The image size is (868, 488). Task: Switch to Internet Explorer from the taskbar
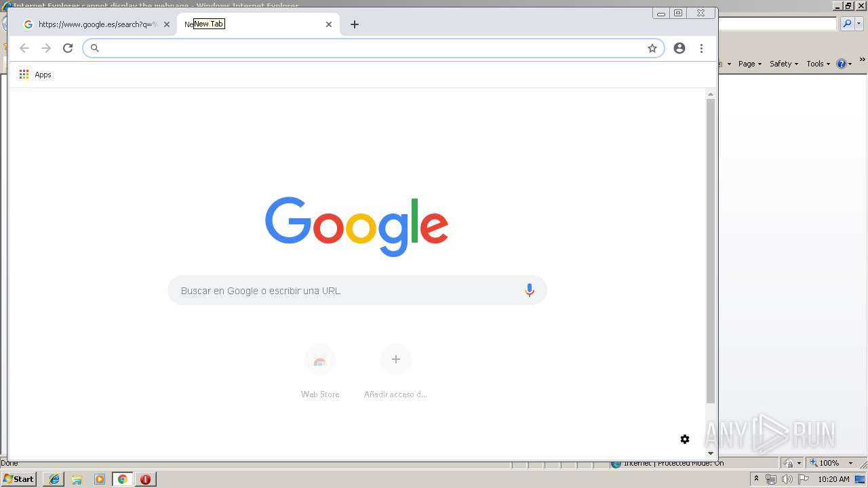point(54,479)
